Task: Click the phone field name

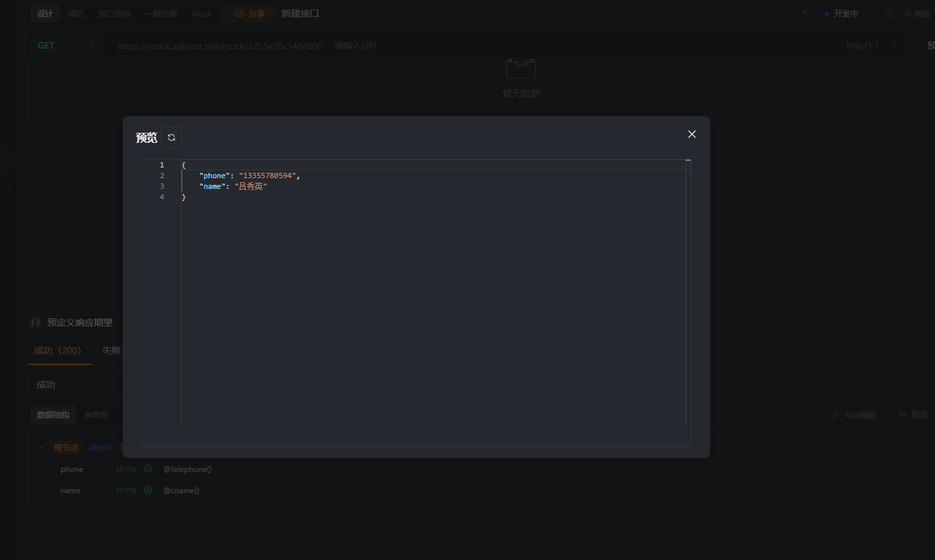Action: 72,469
